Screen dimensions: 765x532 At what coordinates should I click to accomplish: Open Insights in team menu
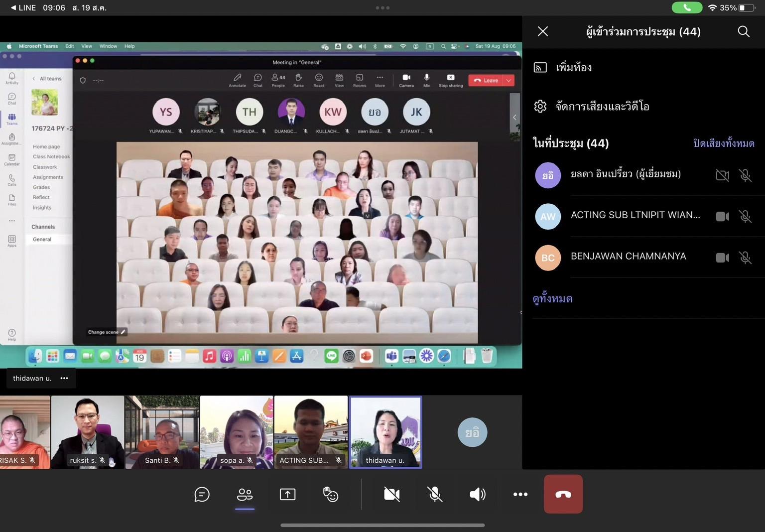tap(42, 208)
